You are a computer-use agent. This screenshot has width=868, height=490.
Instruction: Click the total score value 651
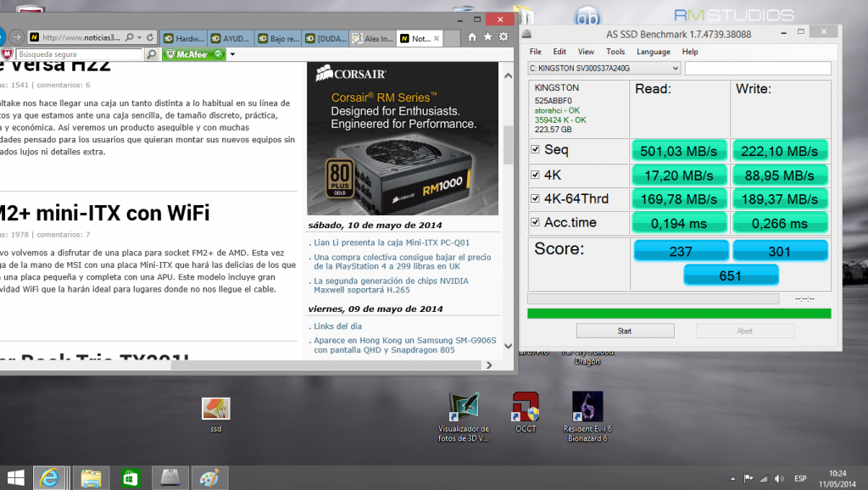pos(731,276)
